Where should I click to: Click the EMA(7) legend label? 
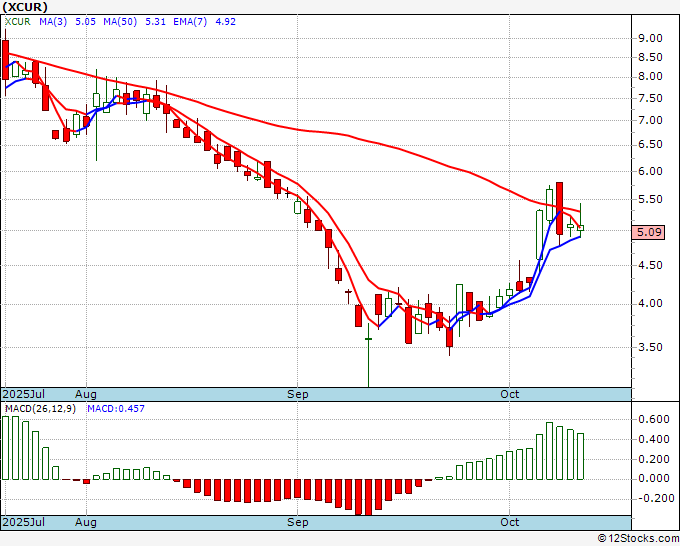coord(190,22)
